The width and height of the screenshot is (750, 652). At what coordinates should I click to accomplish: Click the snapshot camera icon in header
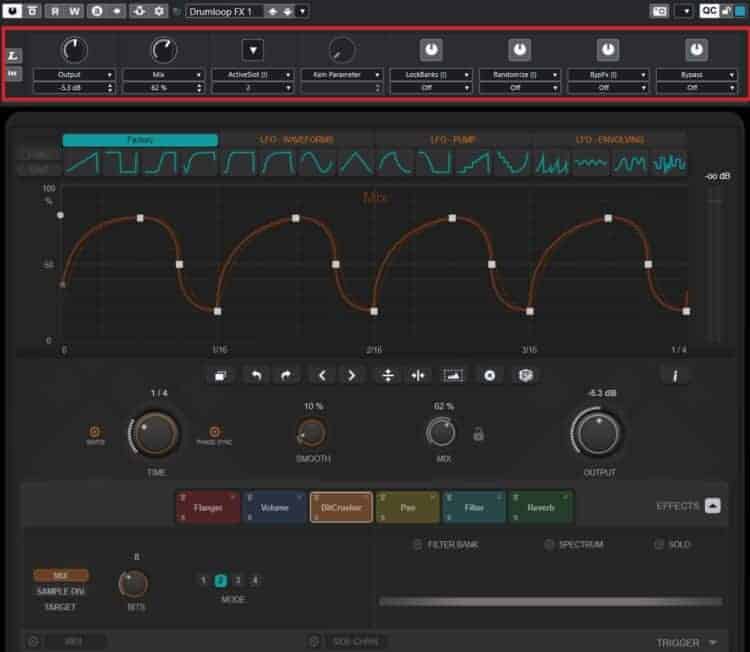[660, 11]
